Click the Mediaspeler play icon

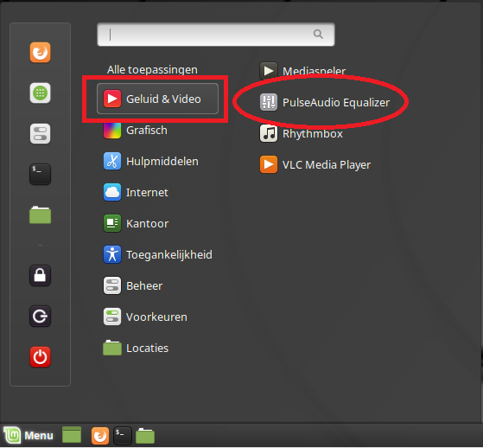point(269,71)
